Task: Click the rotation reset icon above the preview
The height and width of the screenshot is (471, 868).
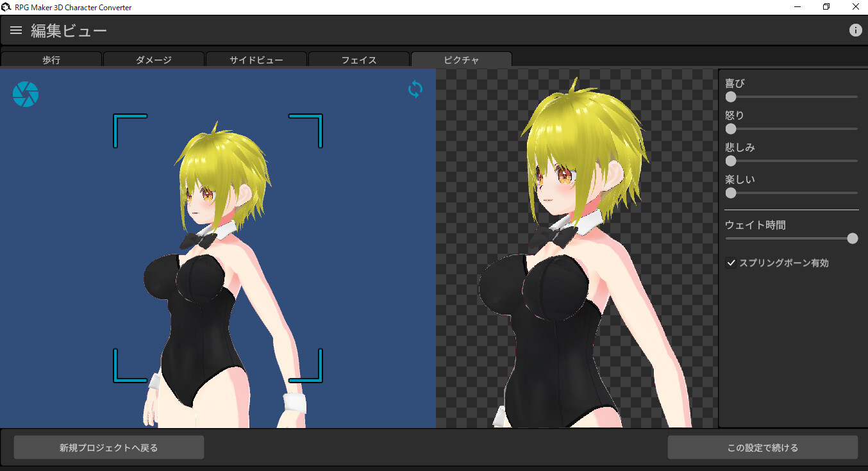Action: point(415,89)
